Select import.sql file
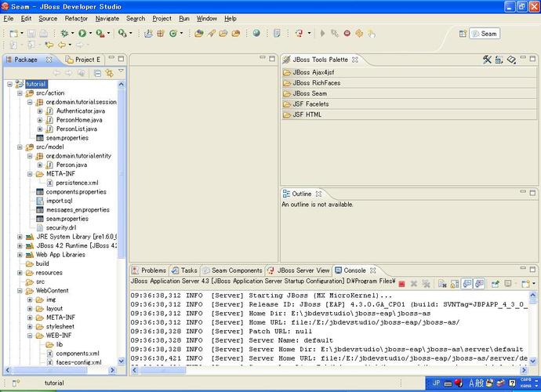Screen dimensions: 541x392 pos(60,201)
